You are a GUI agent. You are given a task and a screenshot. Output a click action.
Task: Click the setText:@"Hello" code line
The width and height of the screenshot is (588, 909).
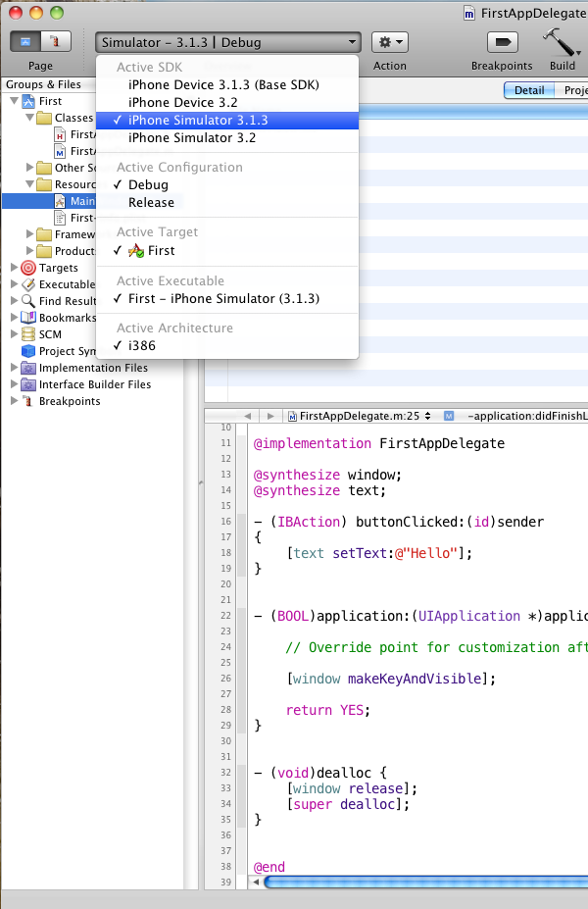[380, 553]
